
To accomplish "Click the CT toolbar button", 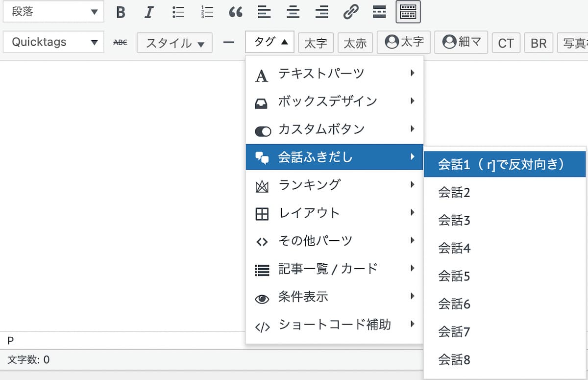I will [x=506, y=43].
